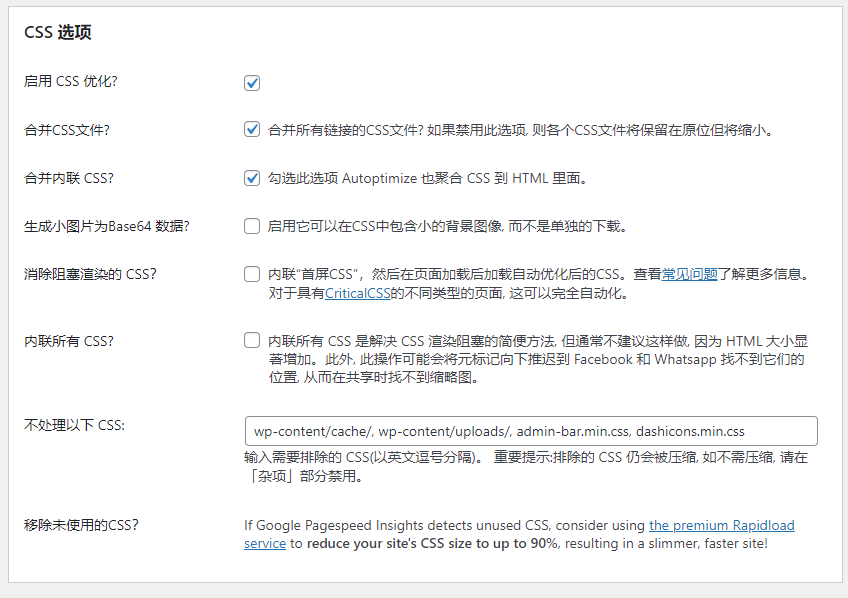Uncheck the 启用 CSS 优化 checkbox
Viewport: 848px width, 598px height.
pyautogui.click(x=252, y=82)
